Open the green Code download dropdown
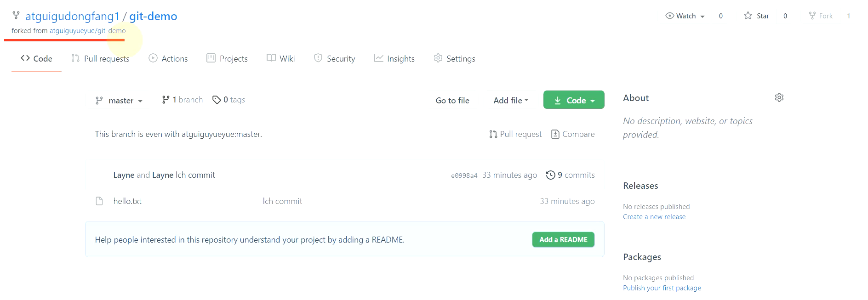This screenshot has width=868, height=300. coord(574,100)
